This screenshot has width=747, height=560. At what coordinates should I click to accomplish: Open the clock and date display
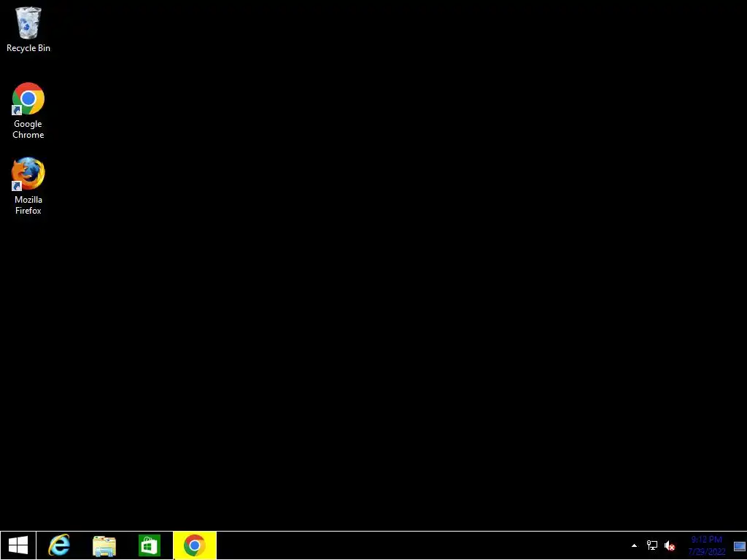click(706, 545)
